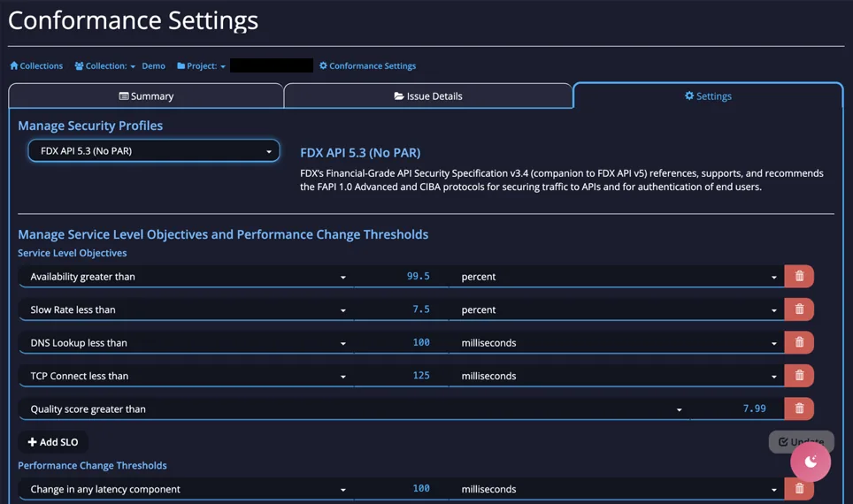Viewport: 853px width, 504px height.
Task: Open the Availability greater than metric dropdown
Action: [x=186, y=276]
